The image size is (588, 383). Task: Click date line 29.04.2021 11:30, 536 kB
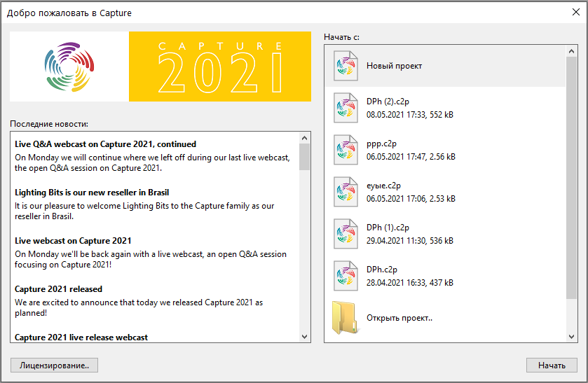(410, 241)
